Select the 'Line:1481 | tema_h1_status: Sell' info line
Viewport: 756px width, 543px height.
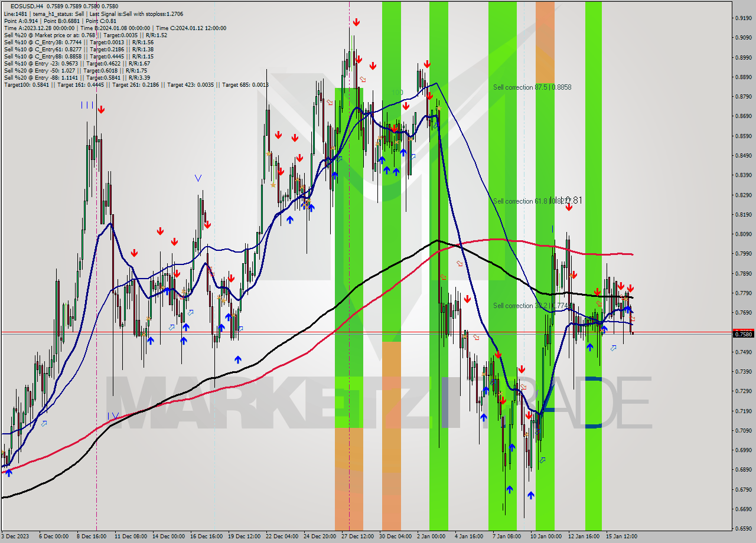click(x=93, y=14)
